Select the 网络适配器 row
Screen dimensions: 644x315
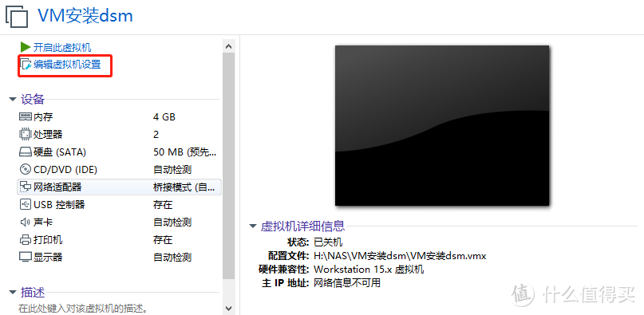coord(119,187)
